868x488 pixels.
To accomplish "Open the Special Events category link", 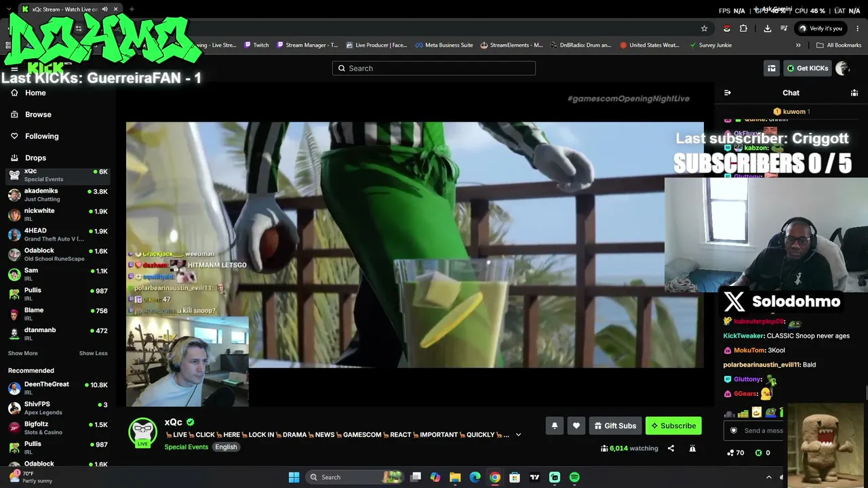I will (186, 447).
